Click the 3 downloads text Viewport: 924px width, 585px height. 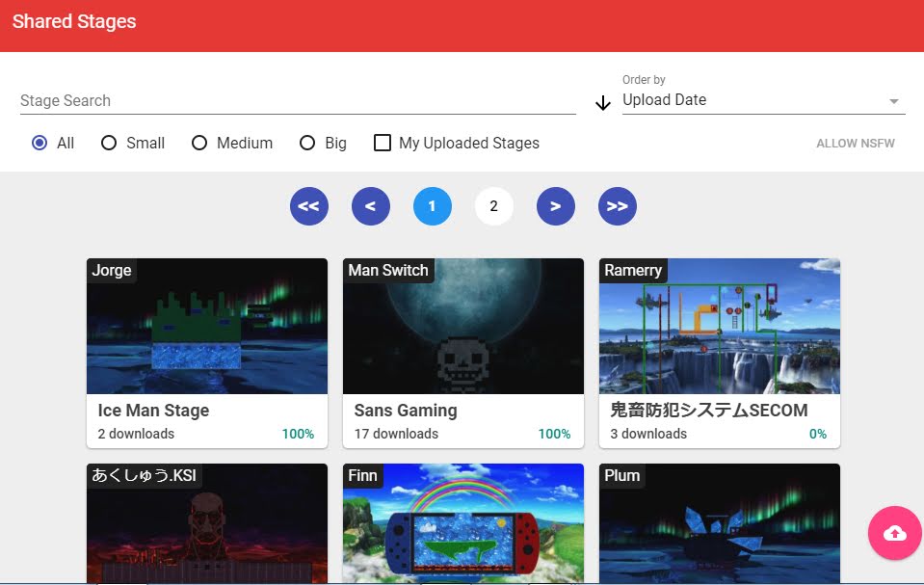(x=648, y=434)
